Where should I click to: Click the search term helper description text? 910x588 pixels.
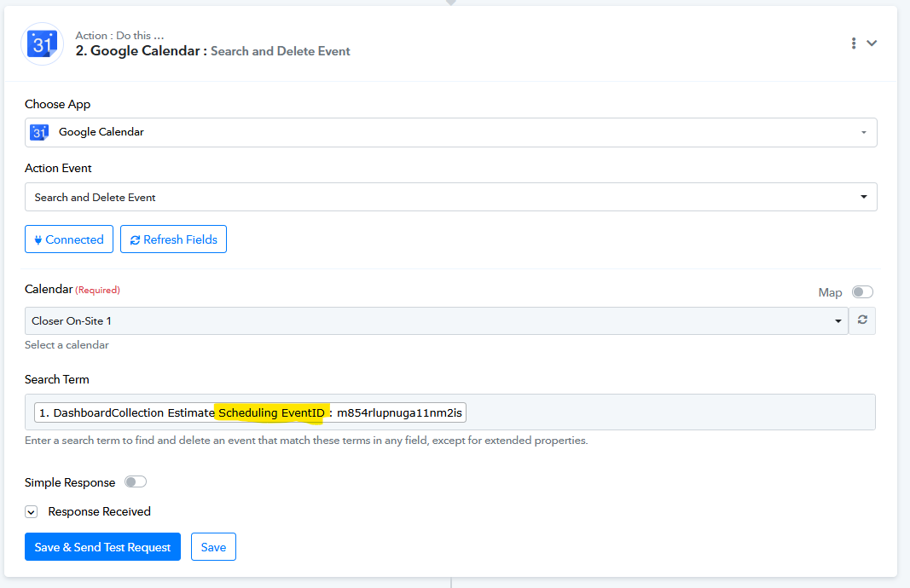306,440
